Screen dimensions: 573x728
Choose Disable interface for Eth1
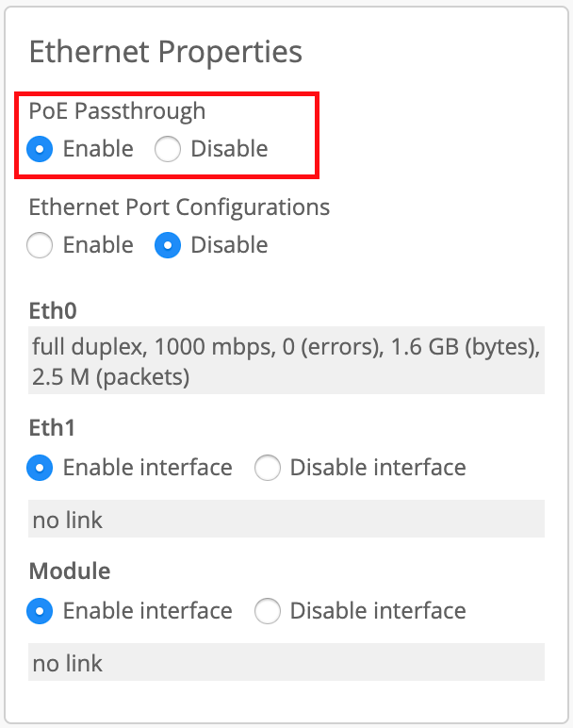pos(268,468)
